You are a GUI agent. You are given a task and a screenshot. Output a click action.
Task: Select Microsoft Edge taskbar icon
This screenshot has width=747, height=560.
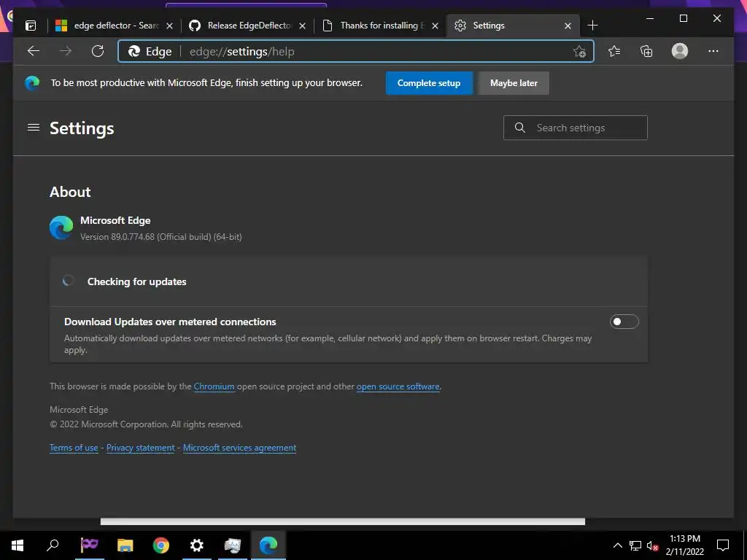(x=268, y=545)
